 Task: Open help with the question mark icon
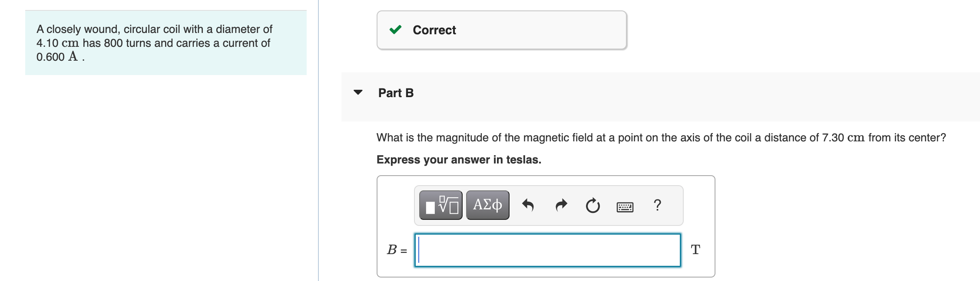(x=657, y=205)
